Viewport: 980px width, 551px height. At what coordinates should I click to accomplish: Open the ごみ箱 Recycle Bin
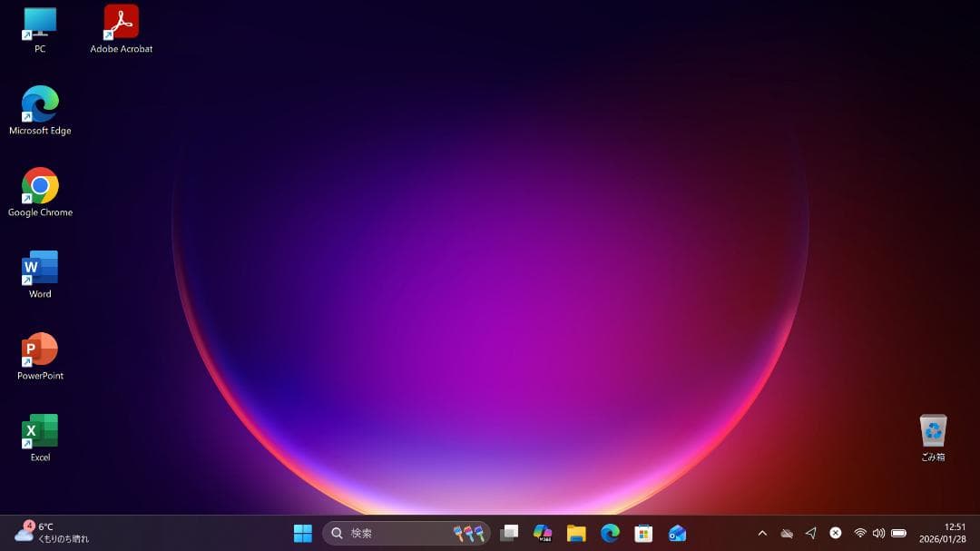[x=933, y=429]
